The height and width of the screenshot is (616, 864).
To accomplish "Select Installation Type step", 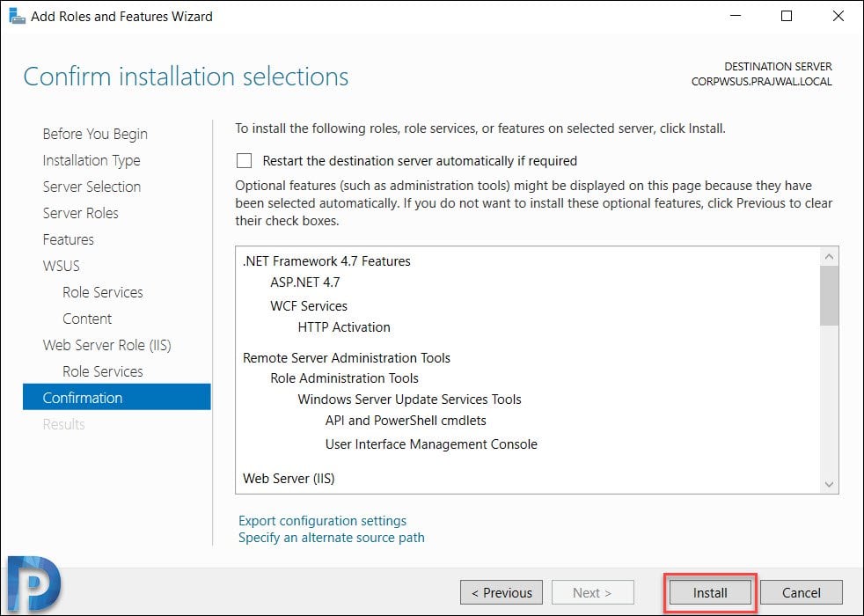I will pyautogui.click(x=92, y=160).
